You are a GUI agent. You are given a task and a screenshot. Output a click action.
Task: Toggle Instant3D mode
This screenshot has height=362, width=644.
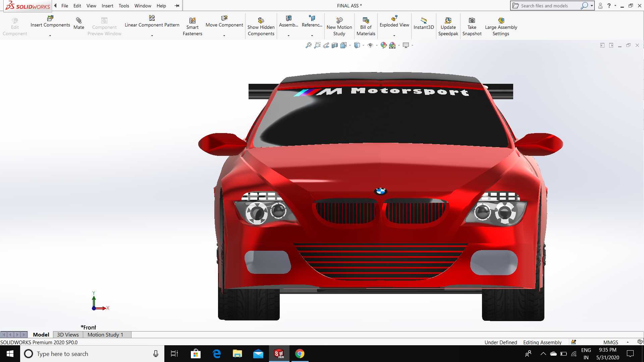[423, 23]
